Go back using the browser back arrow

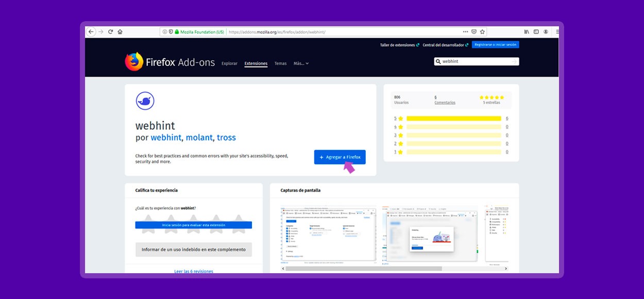[91, 32]
